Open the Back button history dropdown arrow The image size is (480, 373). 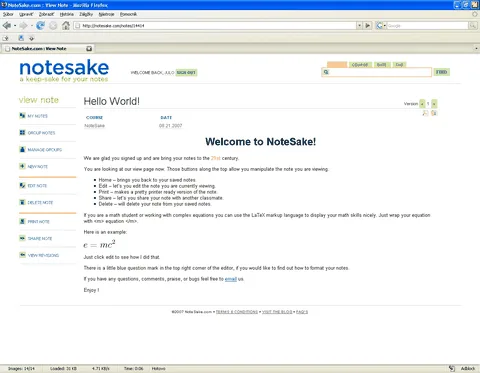15,26
